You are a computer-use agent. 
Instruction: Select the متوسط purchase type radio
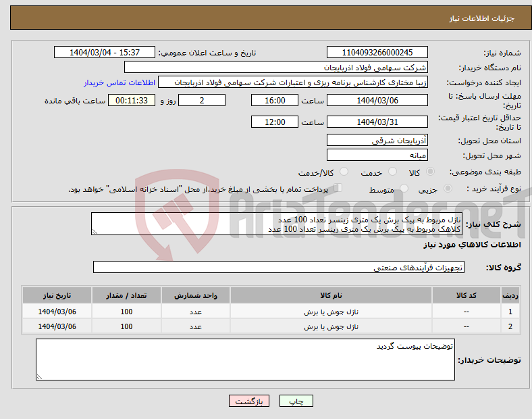click(404, 188)
